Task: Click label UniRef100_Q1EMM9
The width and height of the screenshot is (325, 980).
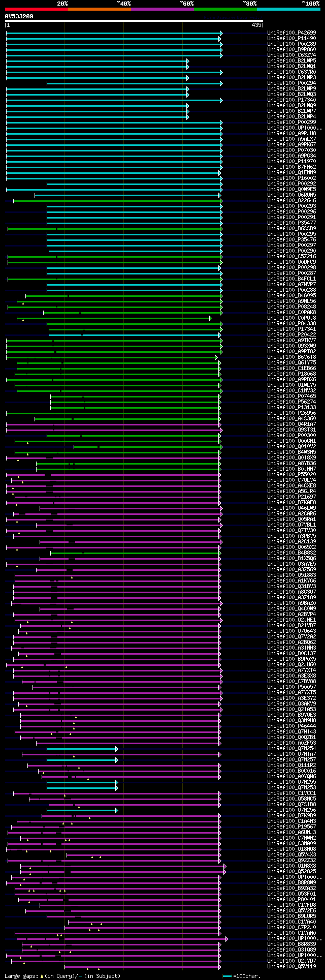Action: [x=291, y=173]
